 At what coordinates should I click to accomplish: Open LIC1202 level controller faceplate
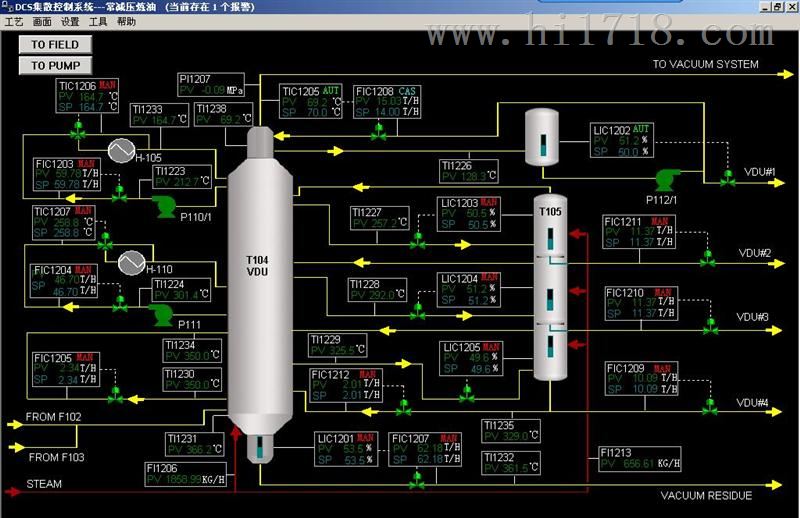tap(622, 140)
